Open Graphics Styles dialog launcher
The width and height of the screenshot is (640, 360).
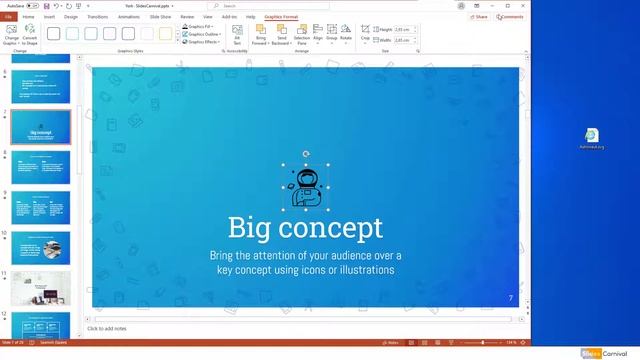[x=223, y=51]
